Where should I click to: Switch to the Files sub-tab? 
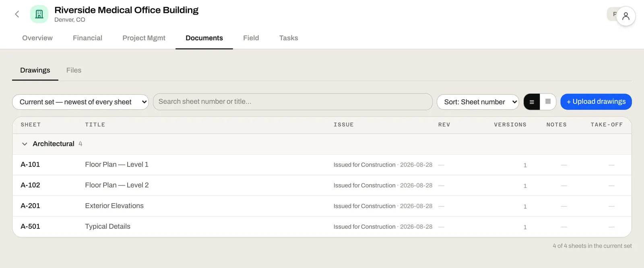(x=74, y=70)
